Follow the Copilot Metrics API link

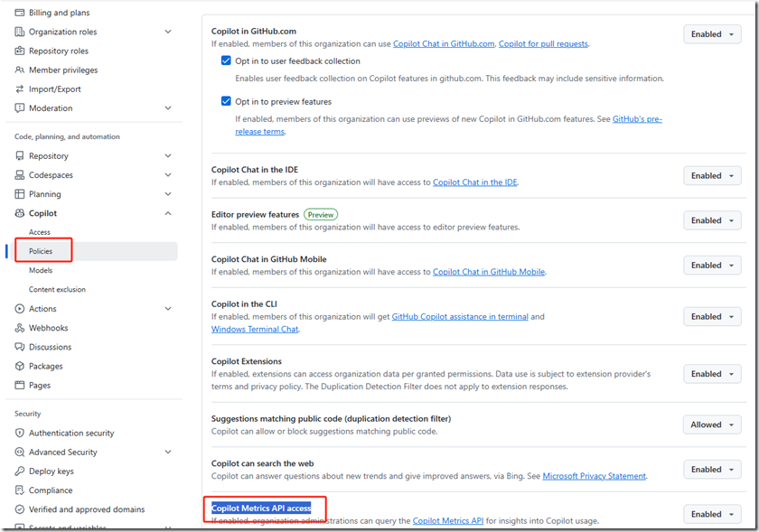(x=448, y=521)
